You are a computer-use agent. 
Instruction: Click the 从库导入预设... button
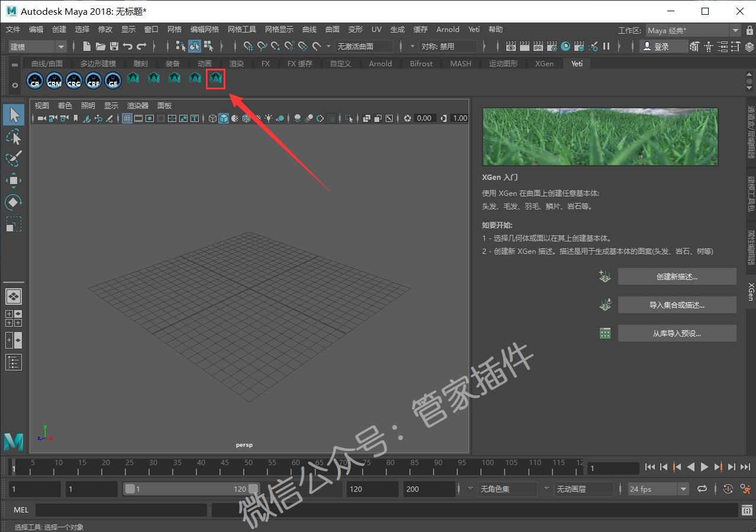coord(677,333)
